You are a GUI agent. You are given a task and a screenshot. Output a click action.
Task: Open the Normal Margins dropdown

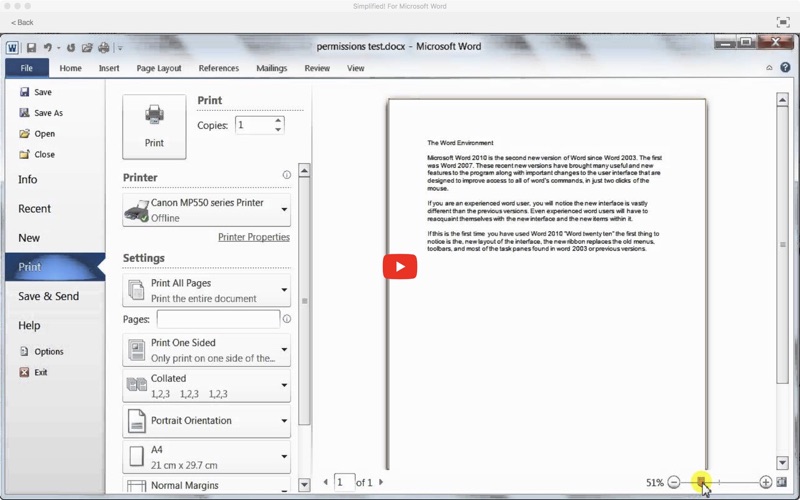point(207,485)
